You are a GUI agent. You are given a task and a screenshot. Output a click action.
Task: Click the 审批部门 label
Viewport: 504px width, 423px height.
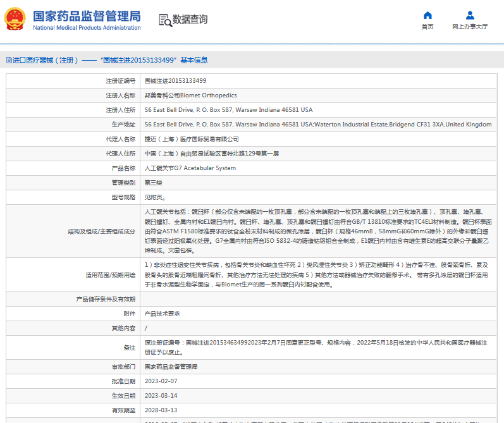[x=124, y=367]
